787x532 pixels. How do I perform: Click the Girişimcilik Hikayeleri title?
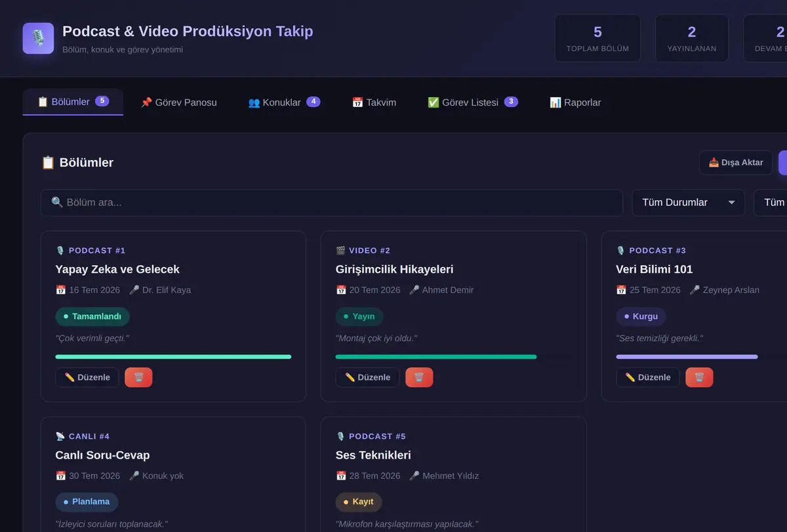coord(395,270)
